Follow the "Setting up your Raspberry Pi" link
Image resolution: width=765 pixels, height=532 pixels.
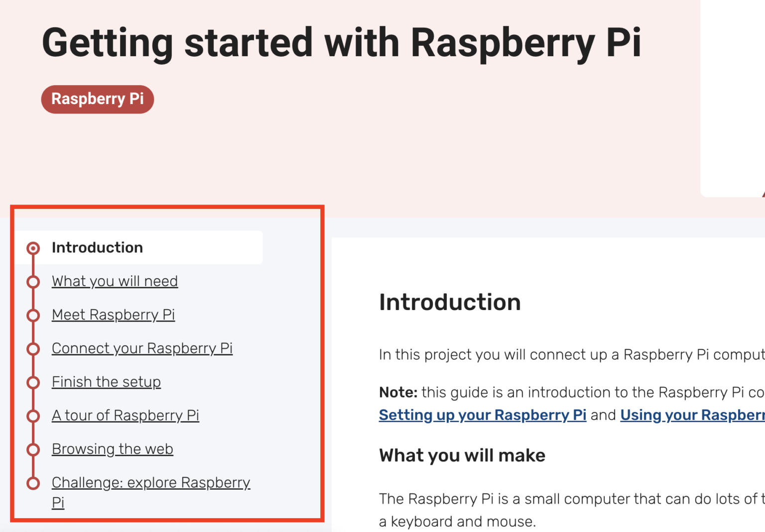(x=482, y=415)
